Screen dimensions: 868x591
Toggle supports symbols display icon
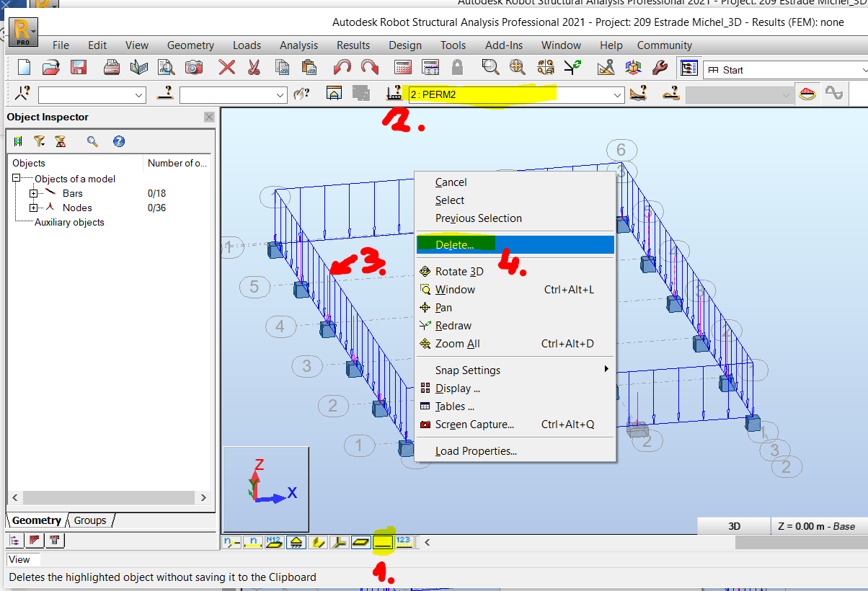[296, 542]
